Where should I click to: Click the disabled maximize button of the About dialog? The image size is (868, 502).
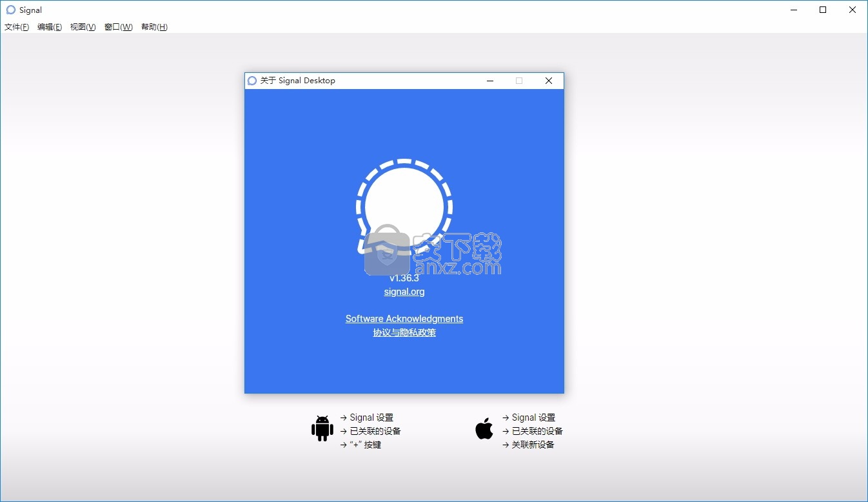[519, 81]
